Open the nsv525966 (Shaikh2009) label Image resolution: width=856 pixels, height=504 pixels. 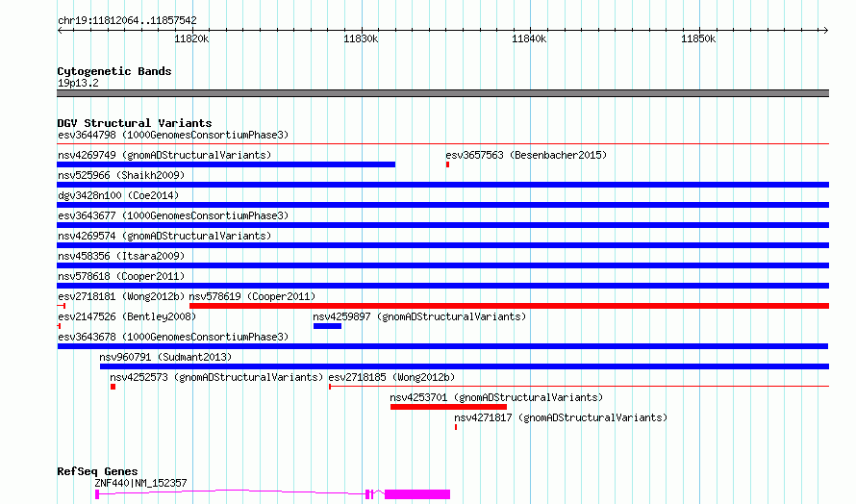[x=121, y=175]
